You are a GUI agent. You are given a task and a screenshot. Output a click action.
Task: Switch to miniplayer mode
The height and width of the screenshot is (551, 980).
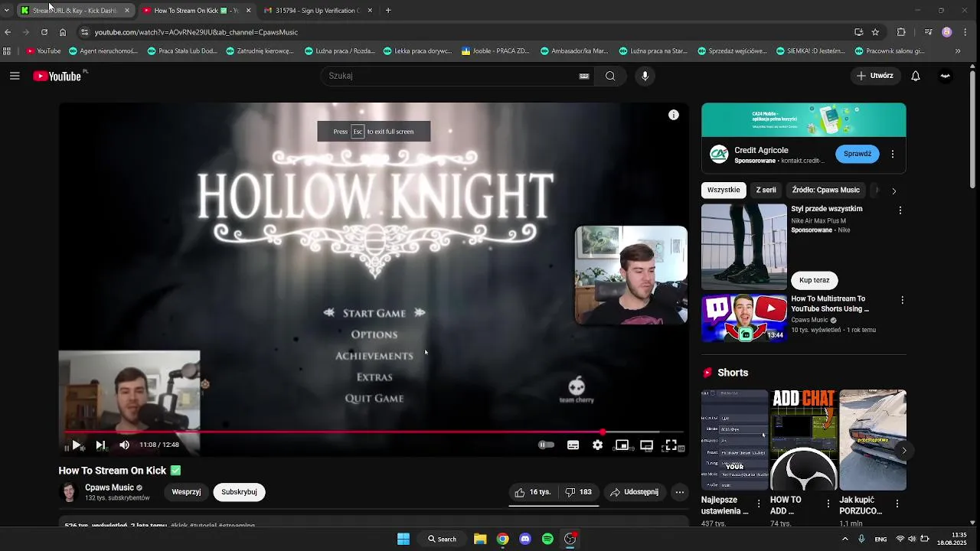622,445
